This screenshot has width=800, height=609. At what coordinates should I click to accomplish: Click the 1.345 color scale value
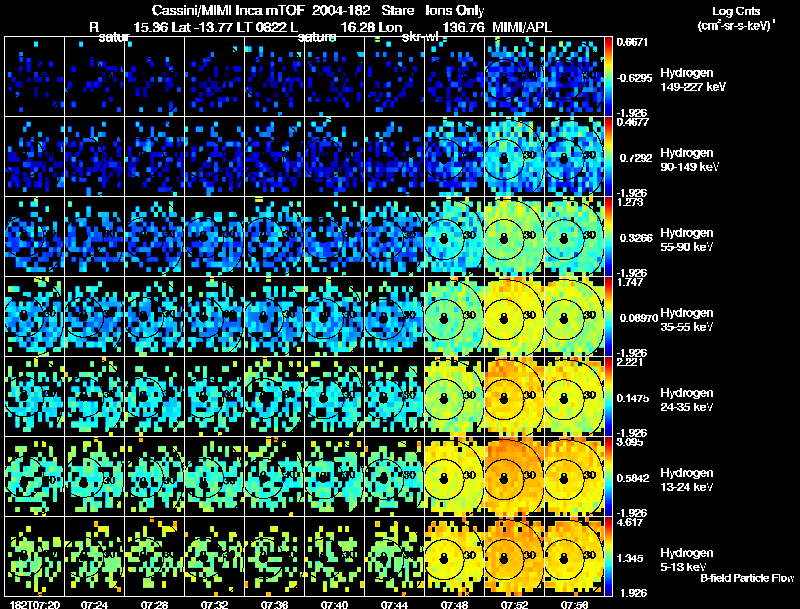[630, 559]
